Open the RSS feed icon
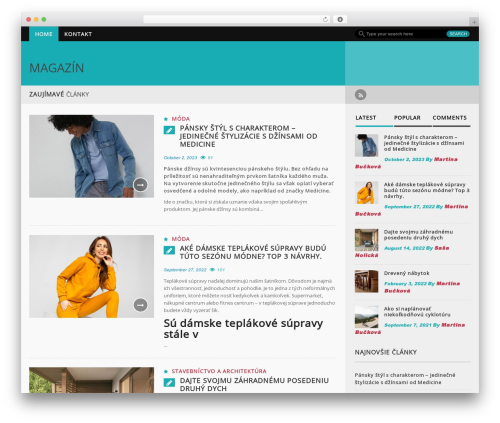The width and height of the screenshot is (500, 423). point(360,95)
